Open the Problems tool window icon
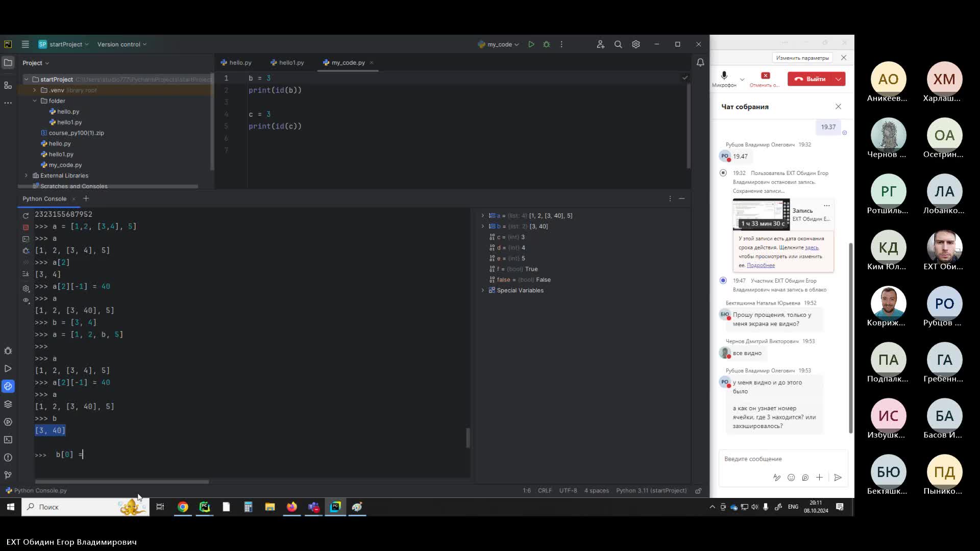 click(8, 457)
